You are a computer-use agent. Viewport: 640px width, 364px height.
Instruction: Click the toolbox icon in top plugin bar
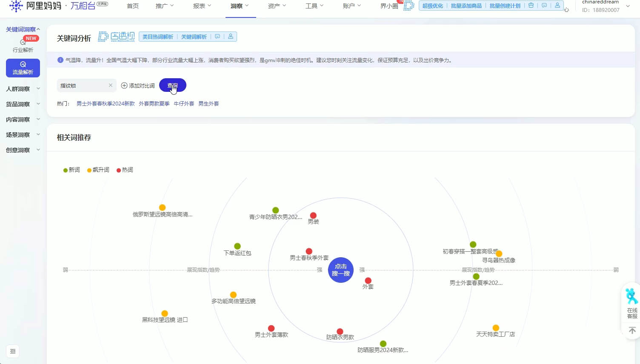(x=531, y=6)
